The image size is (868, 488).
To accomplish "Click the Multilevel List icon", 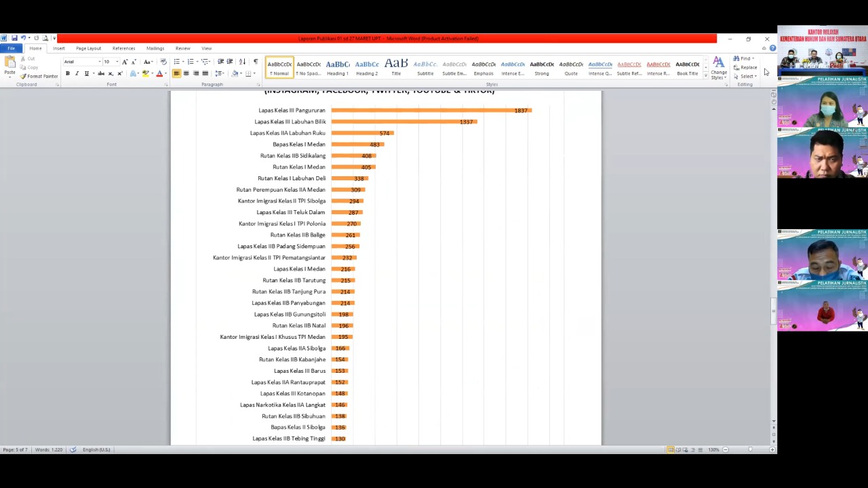I will pos(205,62).
